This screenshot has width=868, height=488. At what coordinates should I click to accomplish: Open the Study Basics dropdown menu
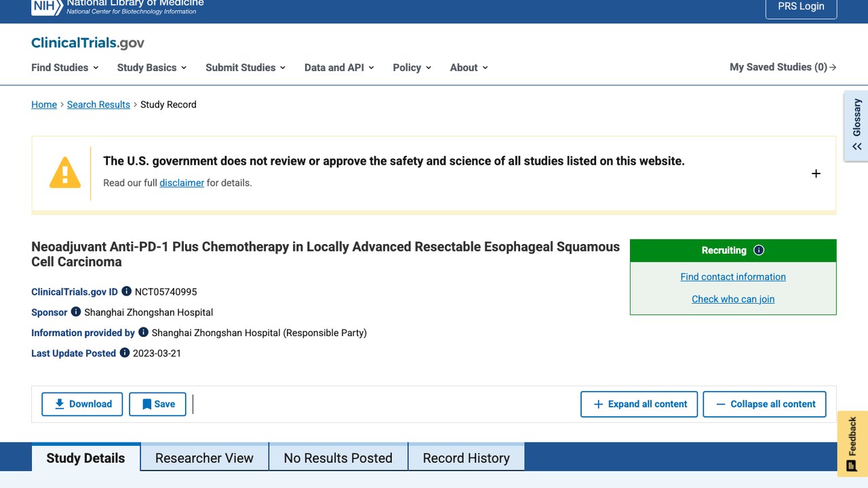(x=152, y=67)
